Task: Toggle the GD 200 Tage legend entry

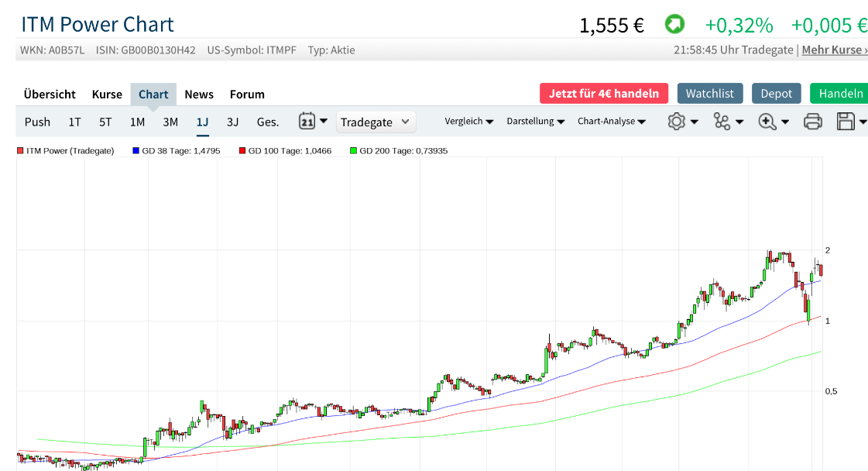Action: pos(398,151)
